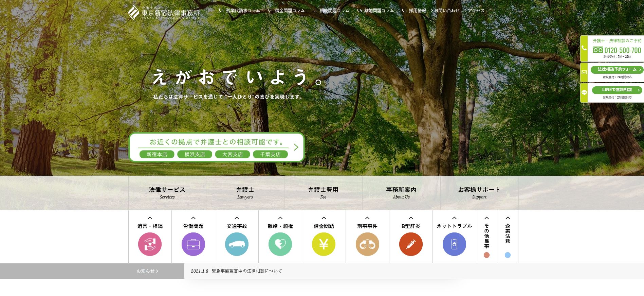Screen dimensions: 644x296
Task: Open the B型肝炎 syringe icon
Action: (x=411, y=244)
